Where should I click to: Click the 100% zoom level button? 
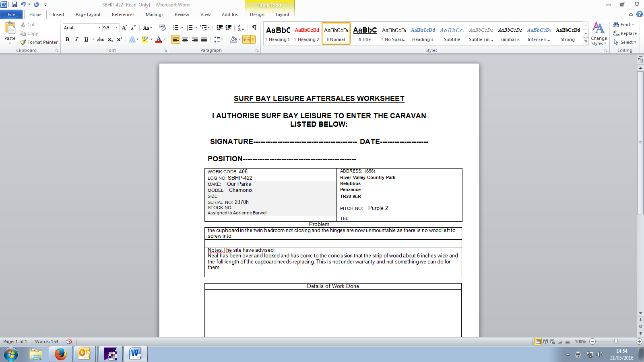580,341
